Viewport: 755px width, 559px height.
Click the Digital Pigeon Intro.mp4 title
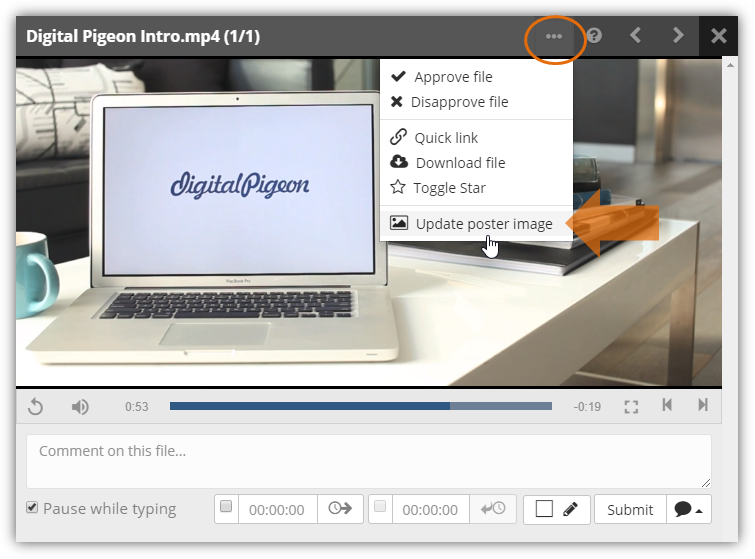coord(143,37)
